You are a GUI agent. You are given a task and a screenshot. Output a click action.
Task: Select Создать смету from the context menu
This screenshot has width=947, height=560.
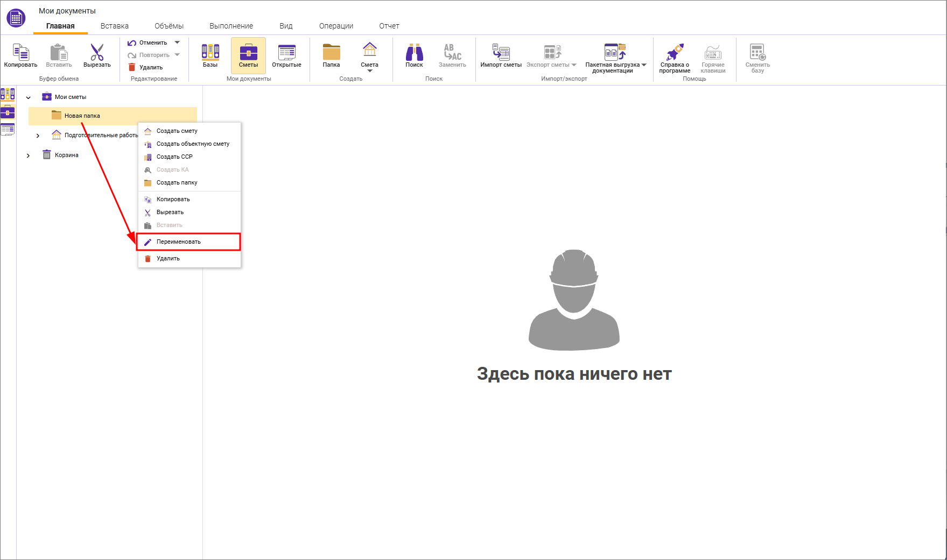(176, 131)
